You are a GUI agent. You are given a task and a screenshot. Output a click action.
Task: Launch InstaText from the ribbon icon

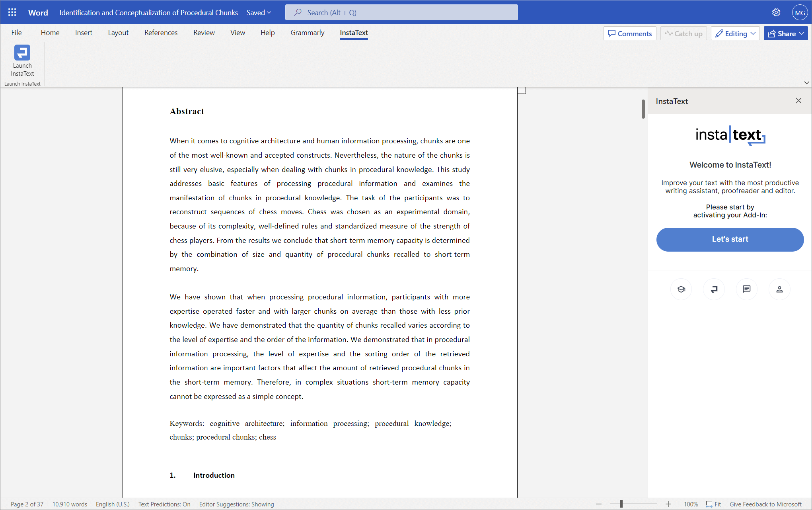[x=22, y=62]
